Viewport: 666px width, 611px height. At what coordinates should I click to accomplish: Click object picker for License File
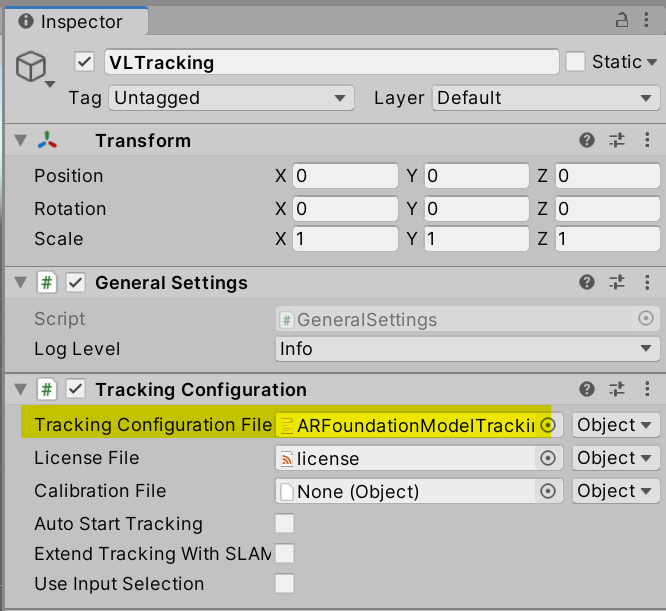[x=547, y=458]
